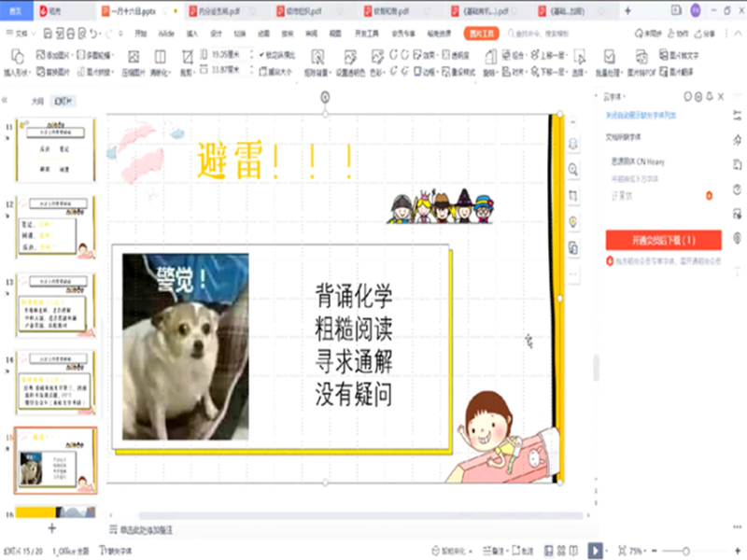Switch to the 内分泌系统.pdf document tab

pyautogui.click(x=219, y=11)
